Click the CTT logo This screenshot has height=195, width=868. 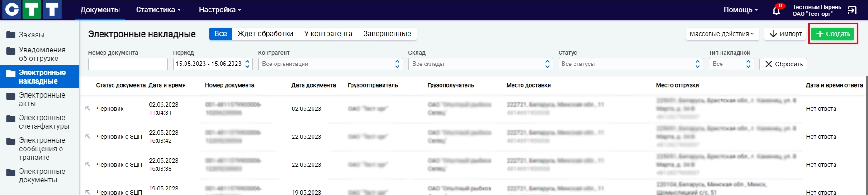tap(32, 9)
